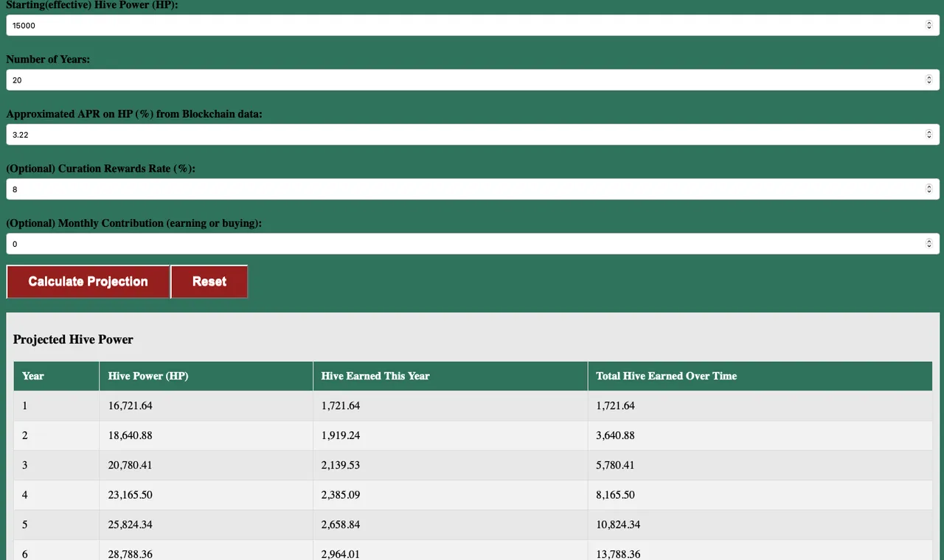Click the 'Hive Earned This Year' column header

click(451, 376)
